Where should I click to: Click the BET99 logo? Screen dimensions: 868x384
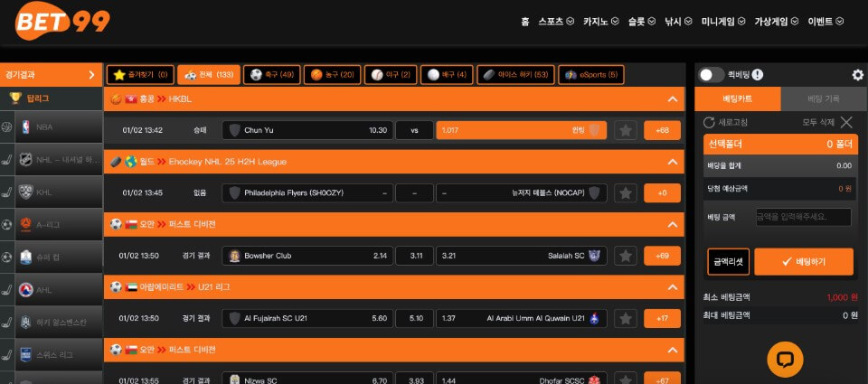(62, 21)
